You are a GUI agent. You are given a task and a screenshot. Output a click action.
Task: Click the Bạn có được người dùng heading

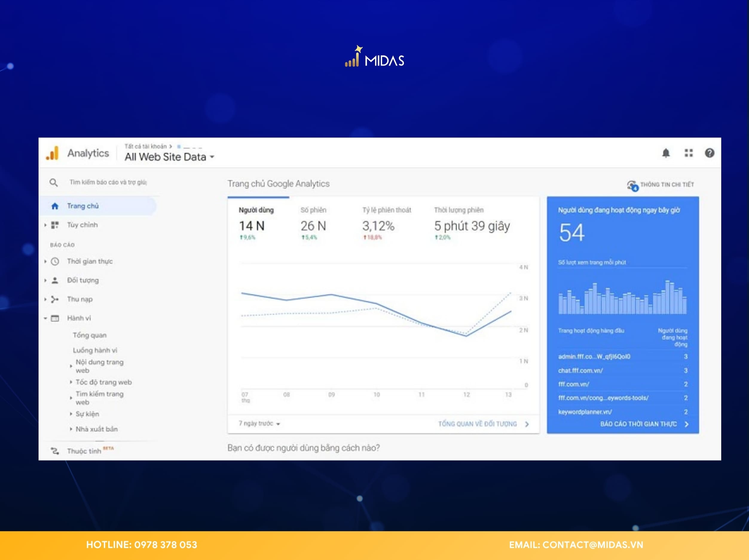303,448
